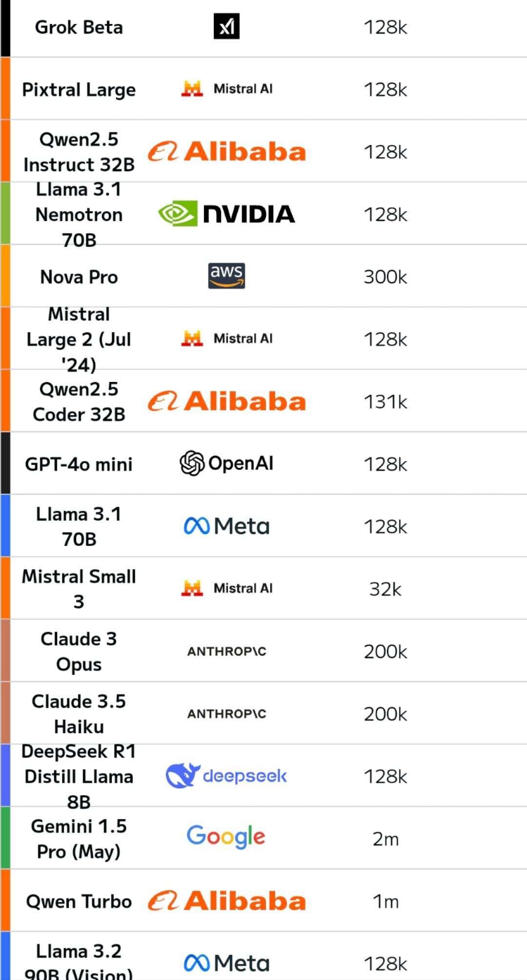This screenshot has height=980, width=527.
Task: Select the GPT-4o mini model name
Action: (79, 464)
